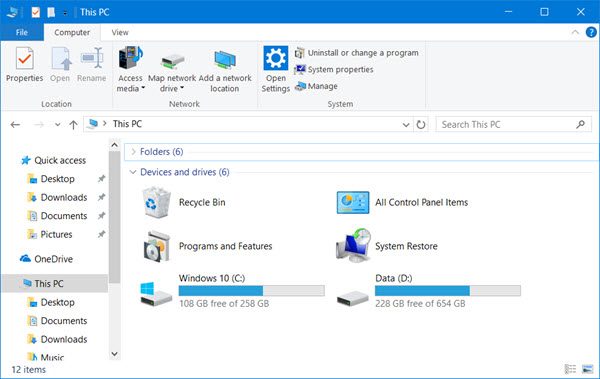This screenshot has height=379, width=600.
Task: Open Properties in the Location group
Action: [x=24, y=64]
